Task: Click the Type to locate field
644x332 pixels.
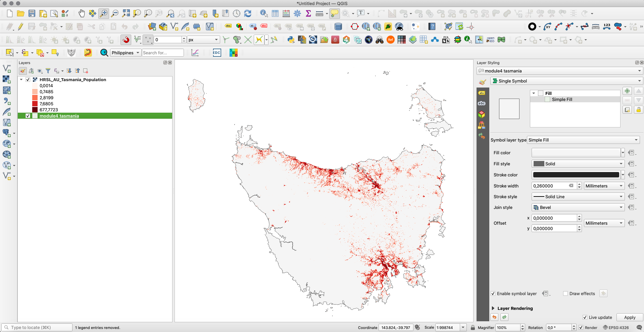Action: pos(37,328)
